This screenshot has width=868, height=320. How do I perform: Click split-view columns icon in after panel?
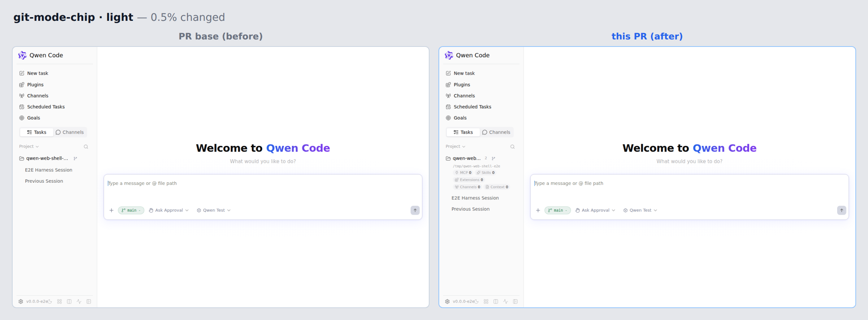pos(496,301)
